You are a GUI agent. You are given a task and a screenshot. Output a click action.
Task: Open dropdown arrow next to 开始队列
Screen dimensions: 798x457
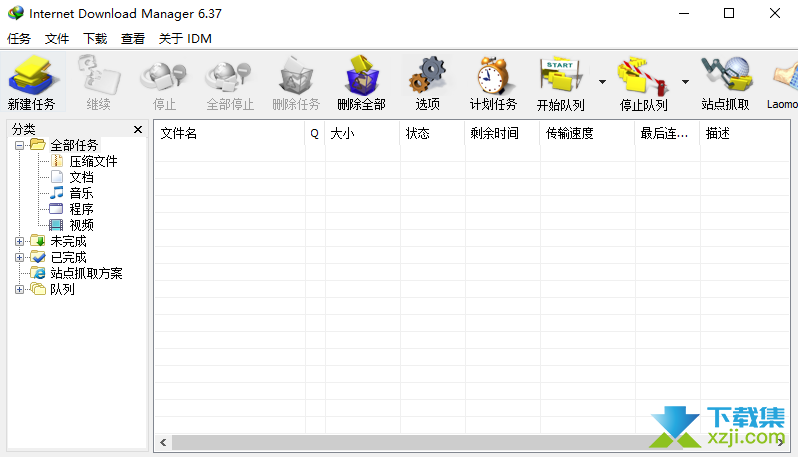click(602, 82)
